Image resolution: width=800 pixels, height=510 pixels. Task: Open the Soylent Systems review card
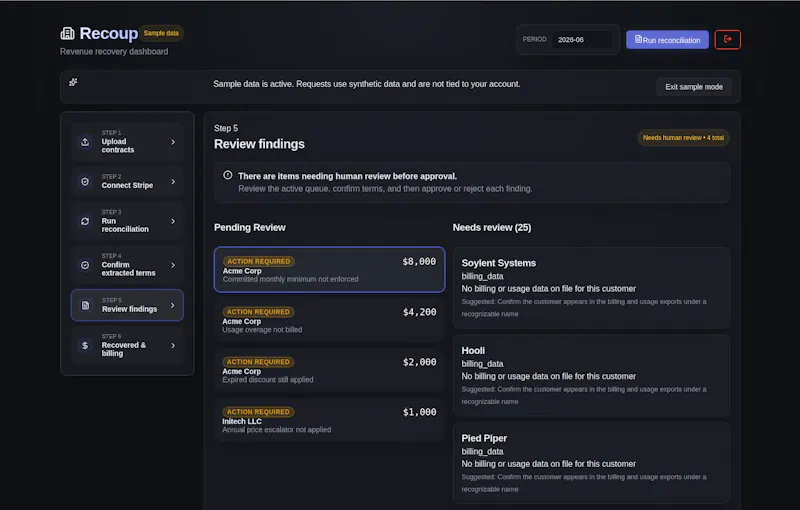591,288
